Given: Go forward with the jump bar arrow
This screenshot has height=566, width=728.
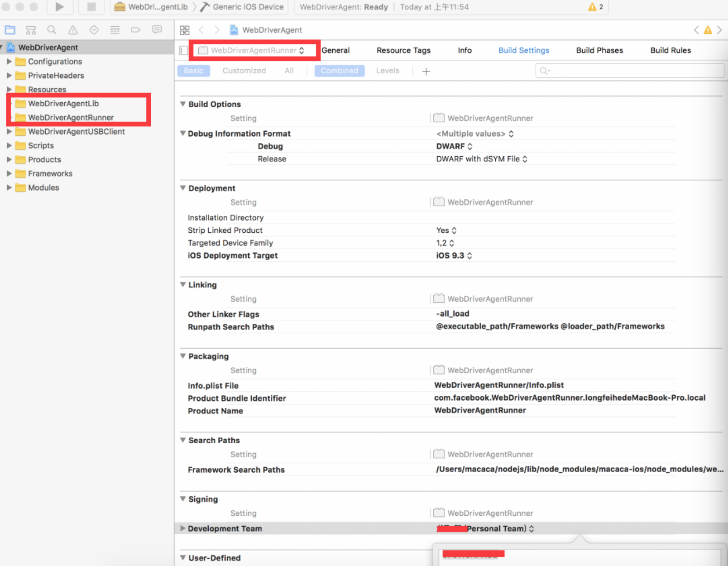Looking at the screenshot, I should point(217,30).
